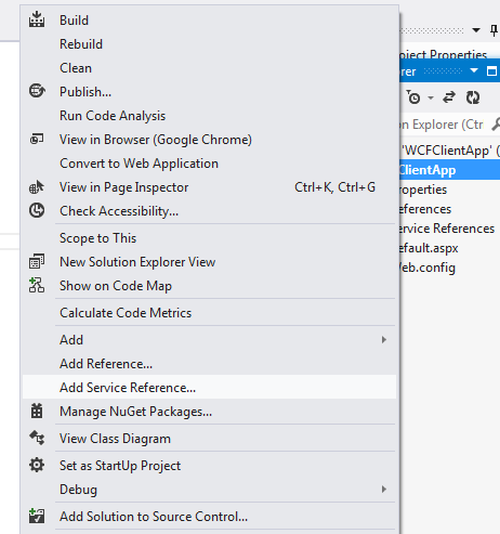Viewport: 500px width, 534px height.
Task: Click the Sync with Active Document icon
Action: 449,97
